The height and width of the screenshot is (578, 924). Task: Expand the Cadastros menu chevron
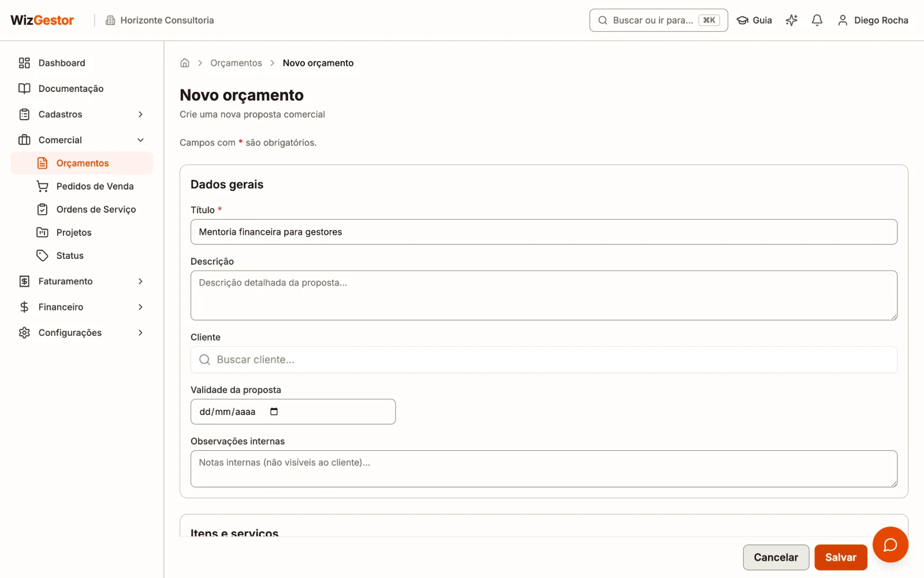click(x=140, y=114)
